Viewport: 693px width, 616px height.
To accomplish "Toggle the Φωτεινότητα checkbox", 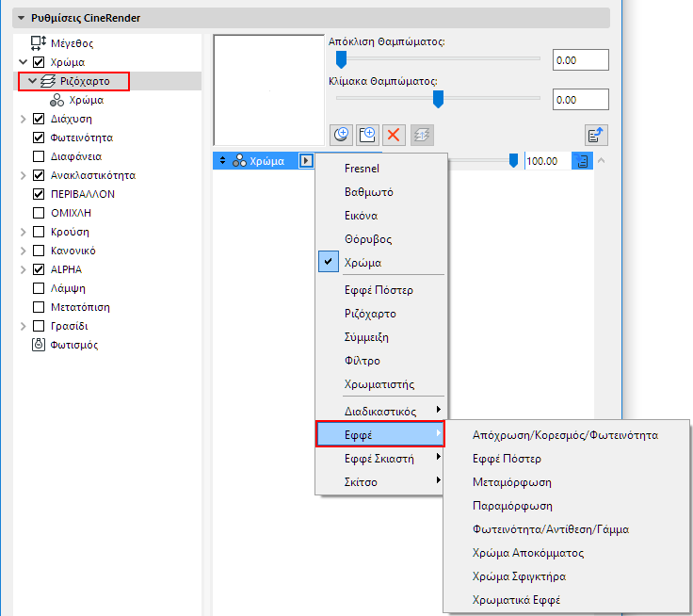I will (x=39, y=138).
